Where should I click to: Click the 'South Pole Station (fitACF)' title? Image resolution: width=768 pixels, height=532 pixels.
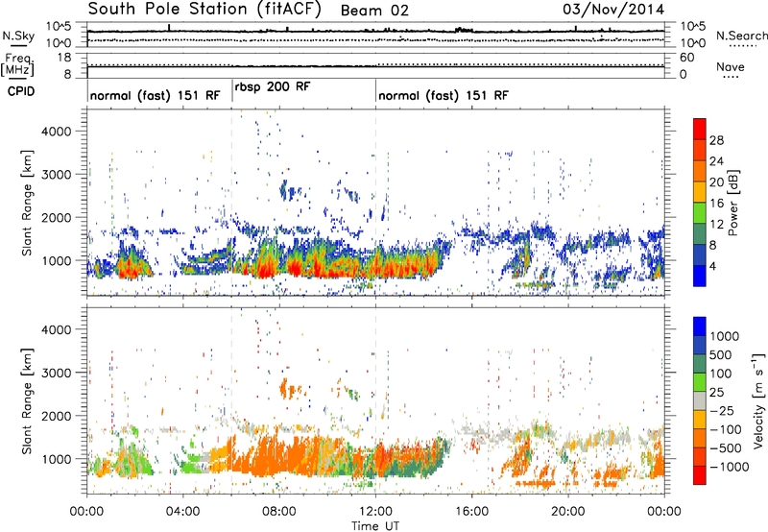coord(204,10)
